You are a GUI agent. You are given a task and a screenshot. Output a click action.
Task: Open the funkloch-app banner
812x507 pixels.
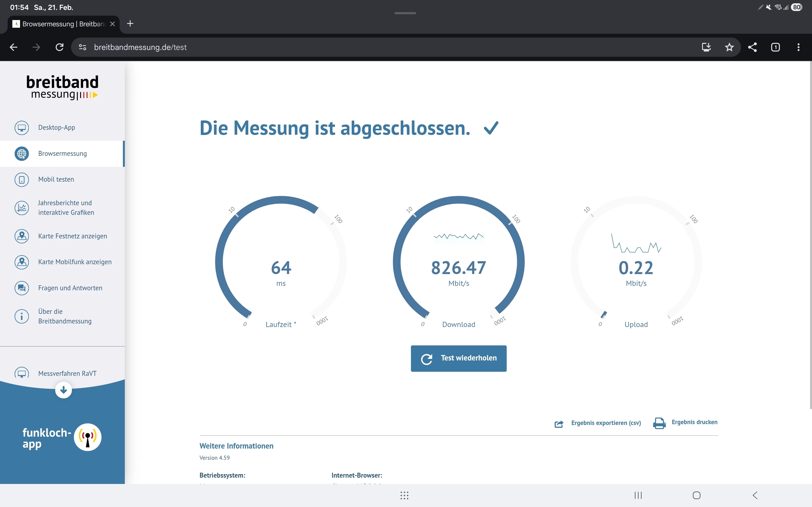click(x=62, y=437)
